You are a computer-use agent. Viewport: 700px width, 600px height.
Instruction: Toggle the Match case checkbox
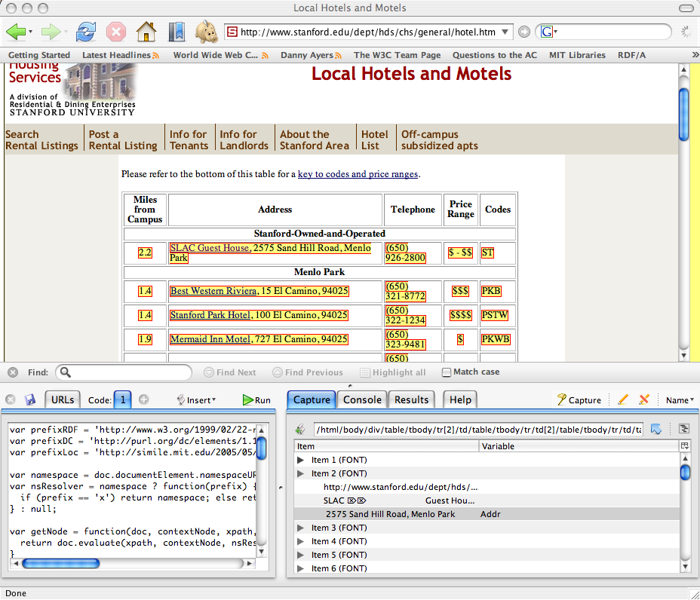(447, 372)
